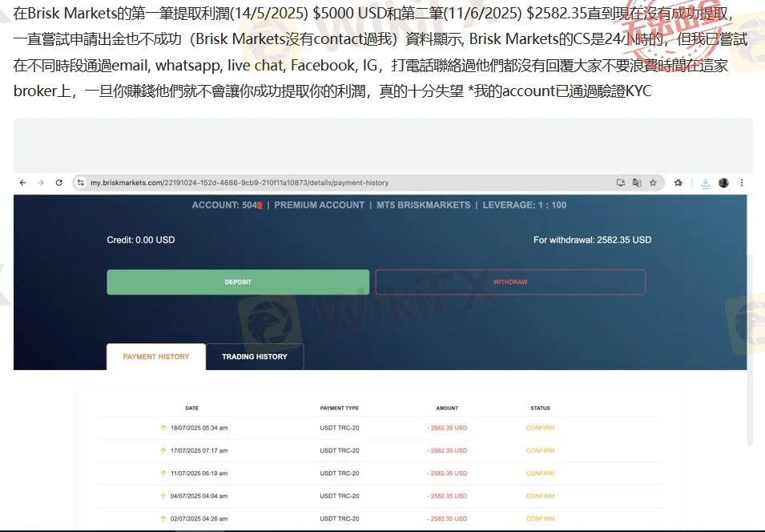Open site information icon in address bar

80,183
